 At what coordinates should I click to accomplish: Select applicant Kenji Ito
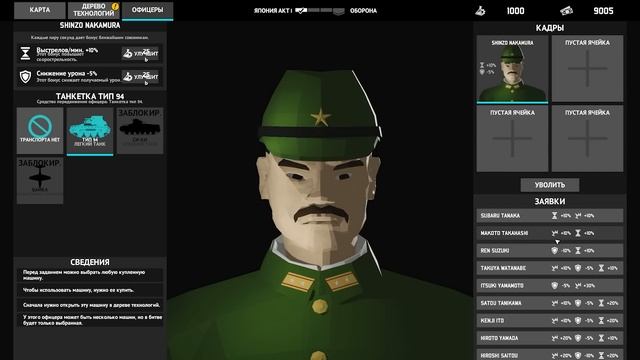point(550,321)
